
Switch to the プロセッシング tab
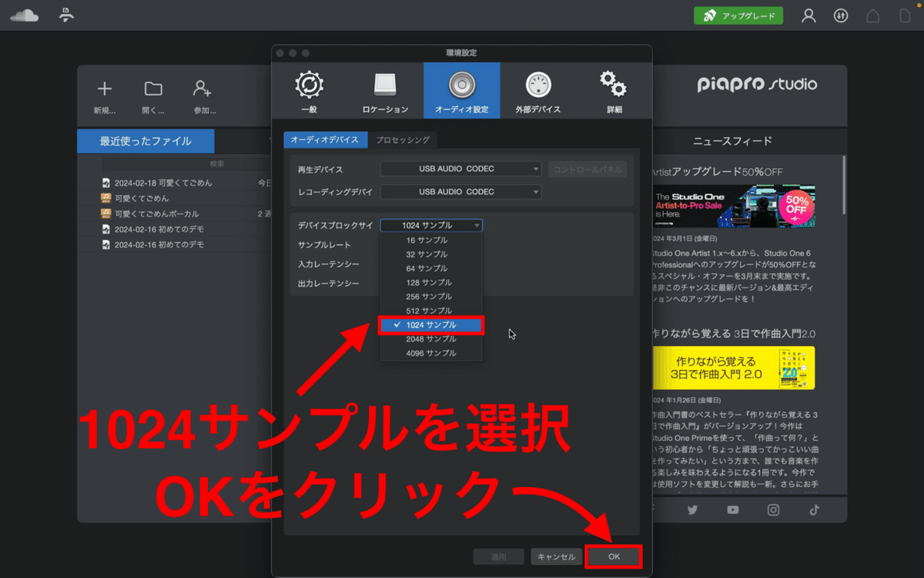coord(403,139)
